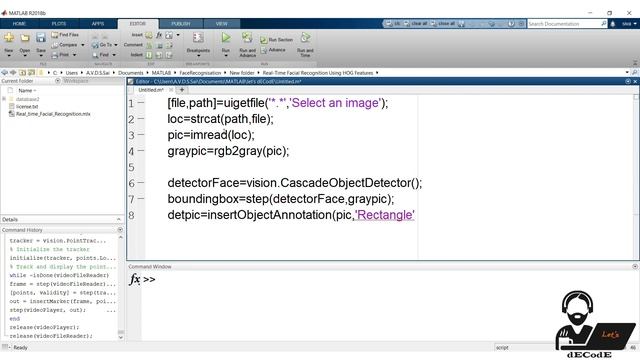Screen dimensions: 640x360
Task: Select Real_time_Facial_Recognition.mlx file
Action: click(53, 114)
